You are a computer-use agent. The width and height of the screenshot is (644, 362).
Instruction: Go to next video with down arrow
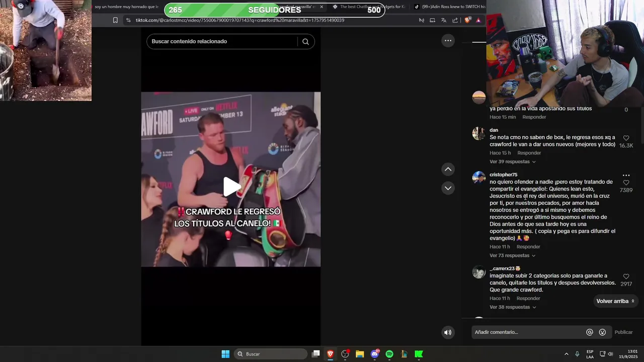[x=448, y=188]
